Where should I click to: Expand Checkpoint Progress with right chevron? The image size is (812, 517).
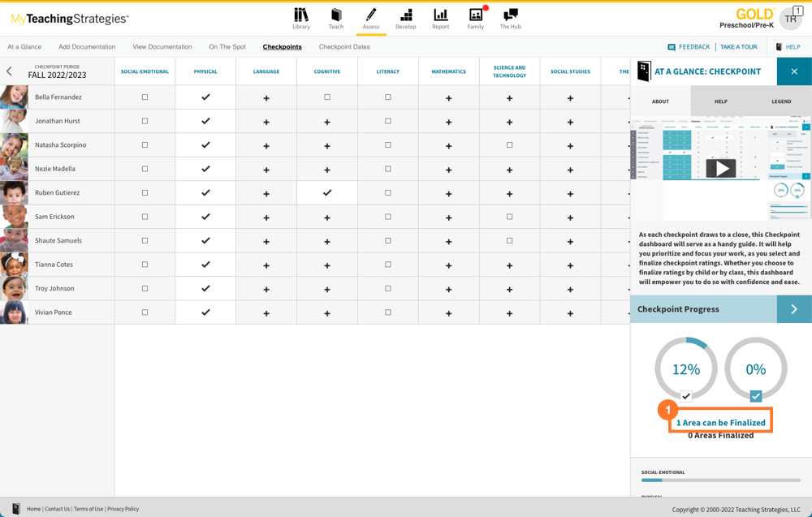(794, 309)
